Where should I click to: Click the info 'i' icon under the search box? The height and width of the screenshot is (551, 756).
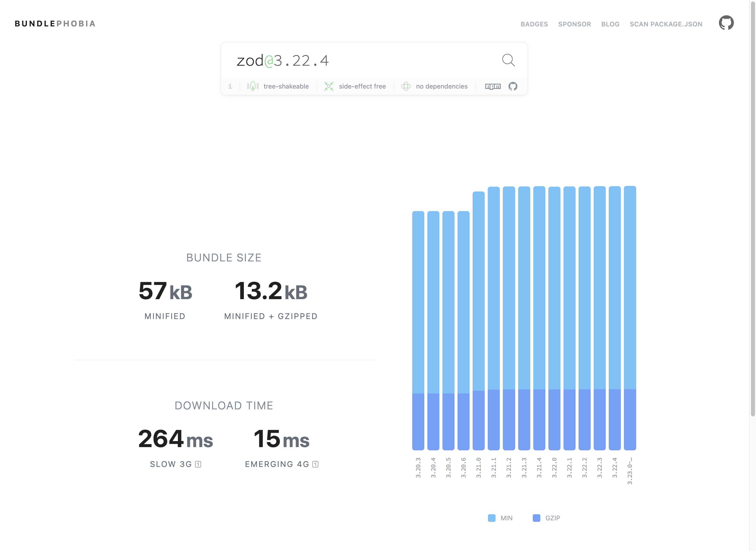tap(230, 86)
